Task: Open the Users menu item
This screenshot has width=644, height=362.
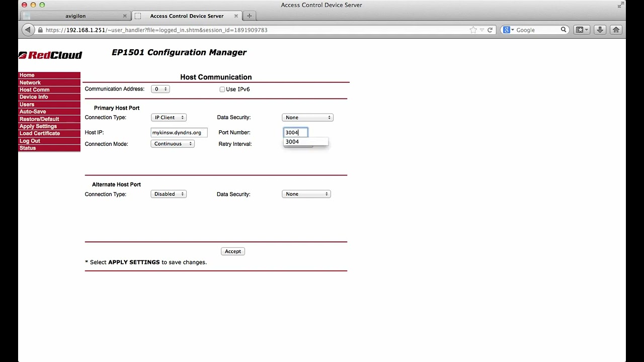Action: coord(49,105)
